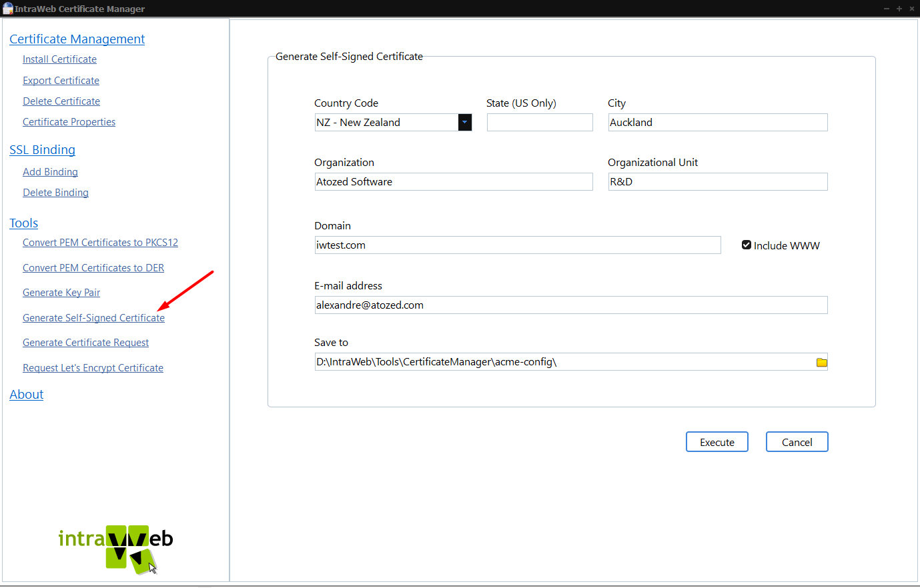920x588 pixels.
Task: Minimize the Certificate Manager window
Action: pyautogui.click(x=887, y=9)
